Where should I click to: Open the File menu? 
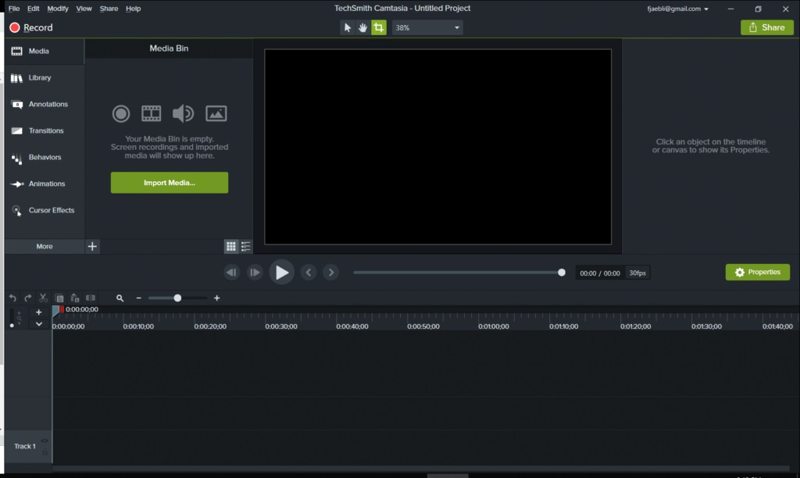14,9
